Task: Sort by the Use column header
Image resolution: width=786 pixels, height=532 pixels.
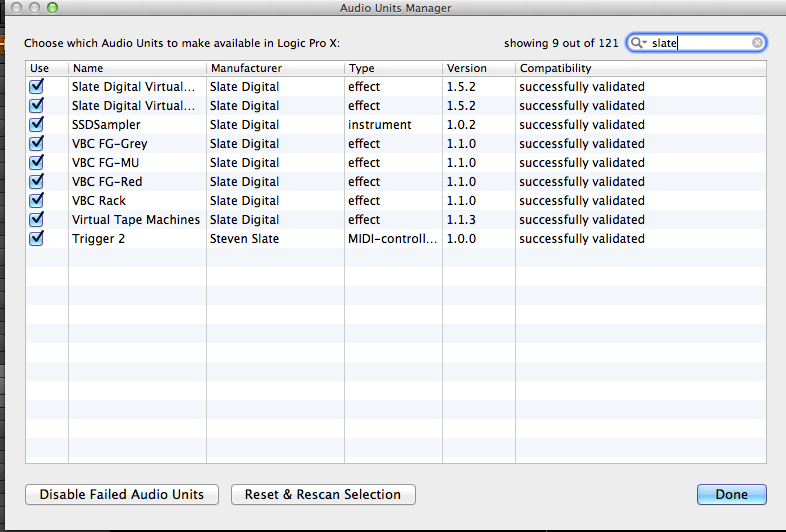Action: click(47, 68)
